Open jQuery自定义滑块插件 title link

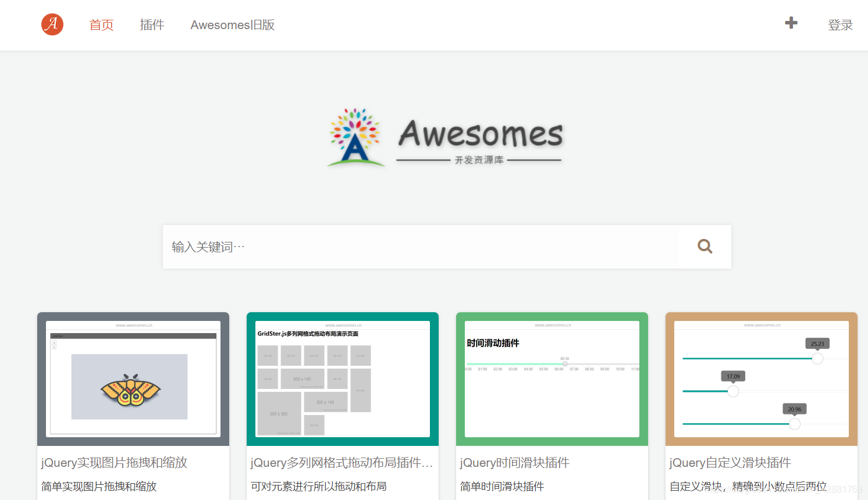pyautogui.click(x=730, y=463)
